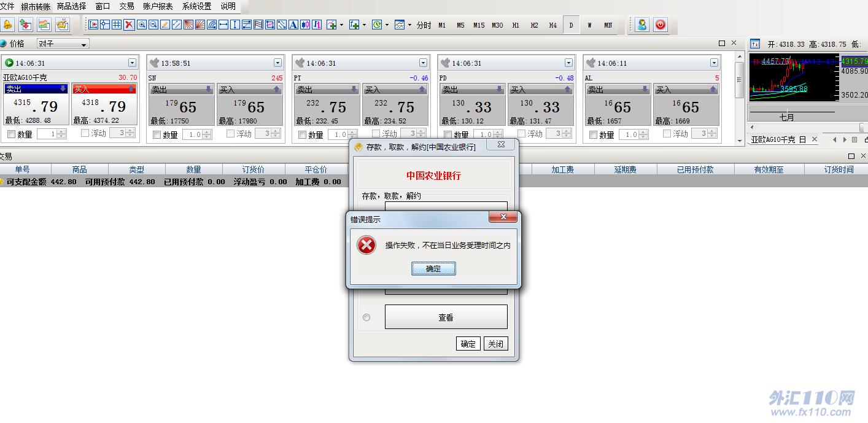Select the horizontal line tool
This screenshot has height=423, width=868.
(223, 25)
